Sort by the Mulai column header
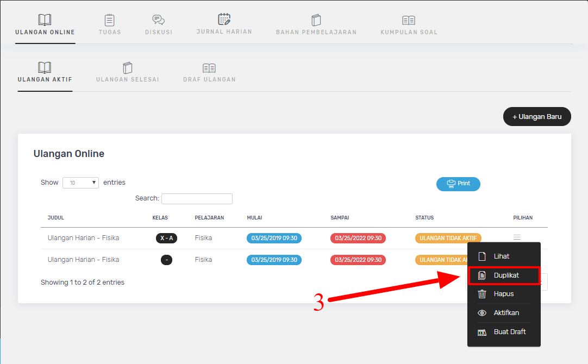Screen dimensions: 588x364 tap(254, 218)
